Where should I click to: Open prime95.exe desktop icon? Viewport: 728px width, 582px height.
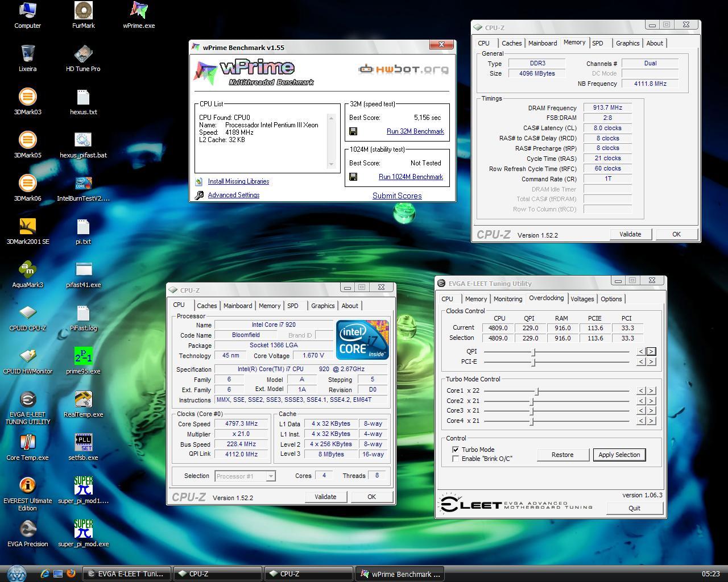83,361
